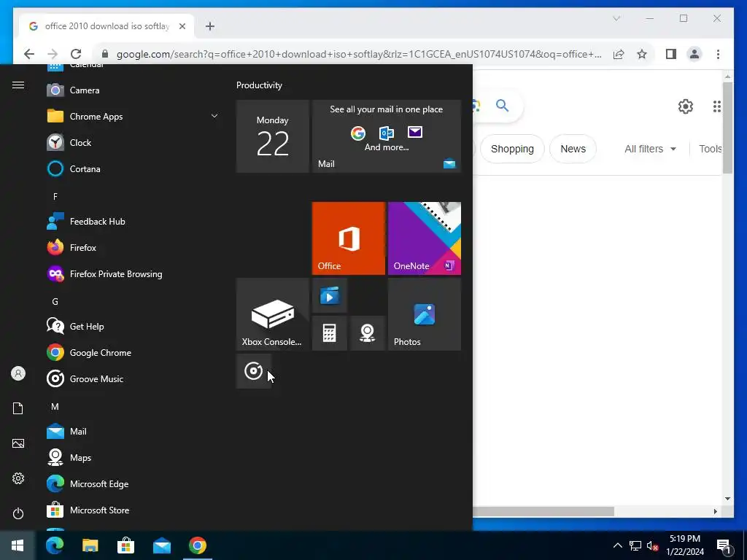Open Microsoft Edge from the taskbar
Image resolution: width=747 pixels, height=560 pixels.
click(x=54, y=545)
